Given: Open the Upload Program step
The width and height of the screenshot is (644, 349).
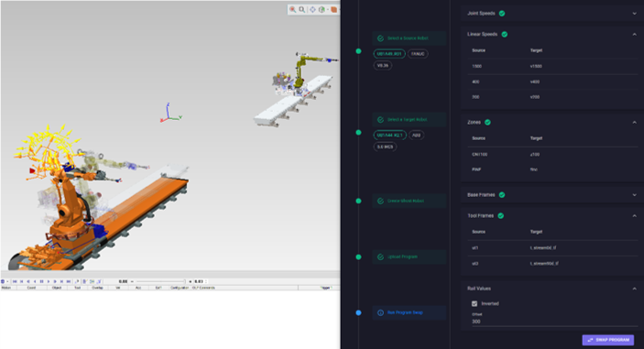Looking at the screenshot, I should 409,256.
